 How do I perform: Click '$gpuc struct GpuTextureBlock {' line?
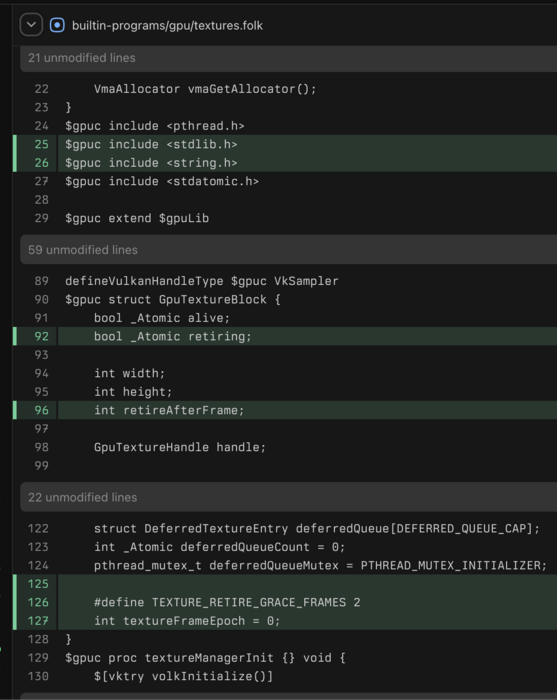(173, 300)
